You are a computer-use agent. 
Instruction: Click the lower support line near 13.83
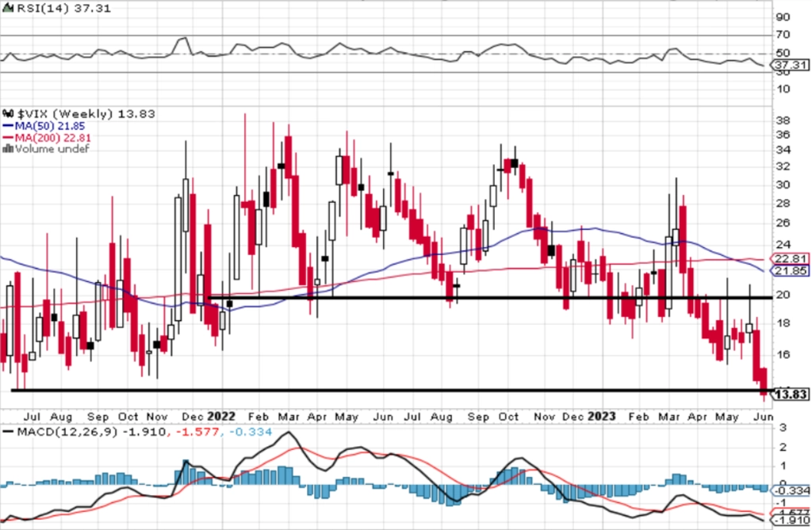point(392,391)
